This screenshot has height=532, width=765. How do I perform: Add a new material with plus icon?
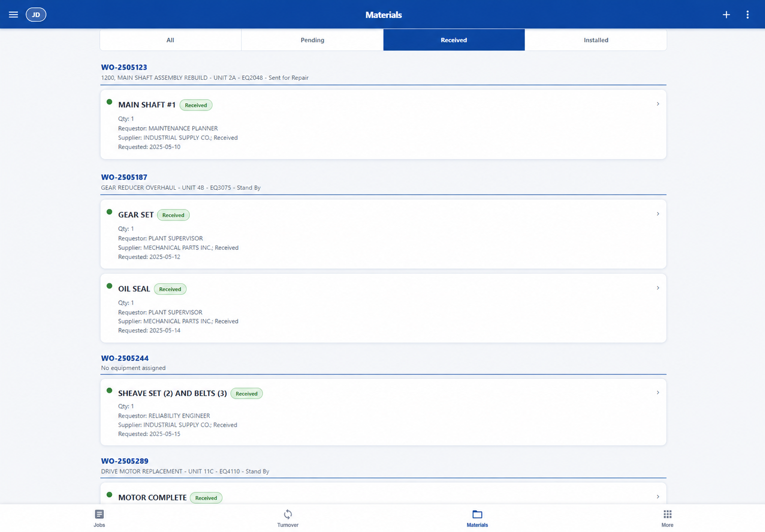click(726, 15)
